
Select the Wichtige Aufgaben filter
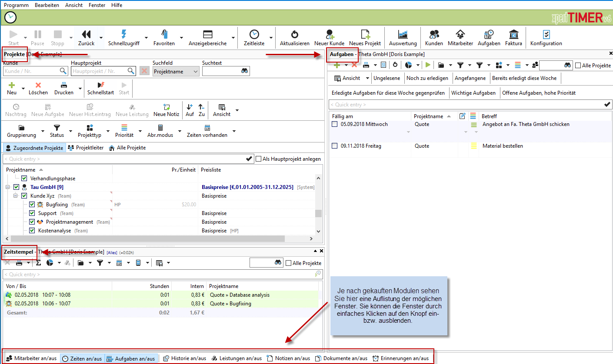(x=474, y=93)
